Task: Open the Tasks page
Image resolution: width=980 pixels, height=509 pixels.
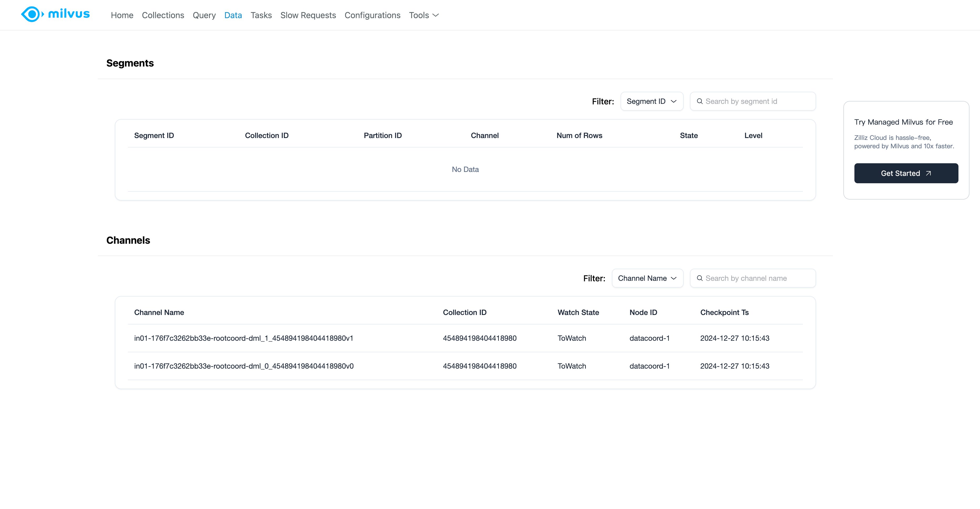Action: point(261,15)
